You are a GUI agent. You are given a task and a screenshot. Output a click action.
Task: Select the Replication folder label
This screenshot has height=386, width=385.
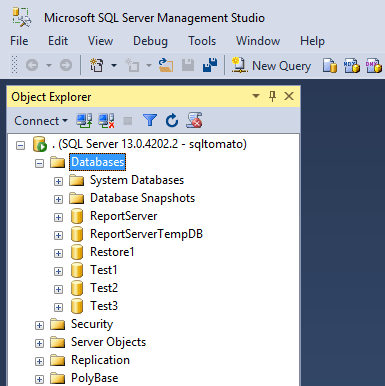pos(100,360)
